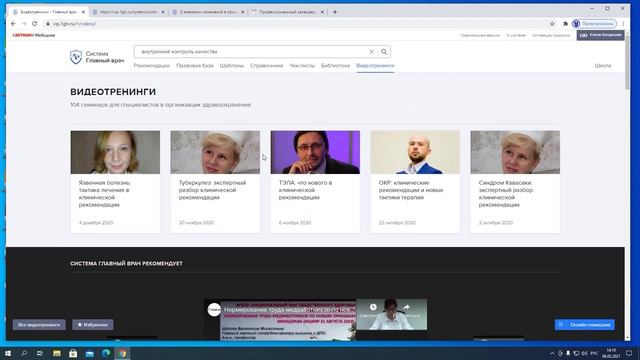Open the Туберкулез video thumbnail

215,152
